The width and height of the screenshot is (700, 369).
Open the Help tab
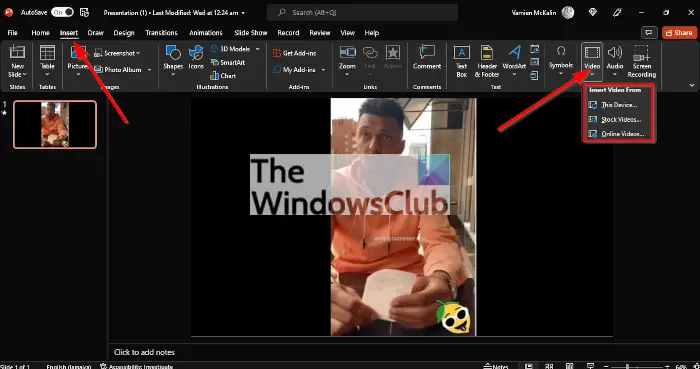[371, 33]
